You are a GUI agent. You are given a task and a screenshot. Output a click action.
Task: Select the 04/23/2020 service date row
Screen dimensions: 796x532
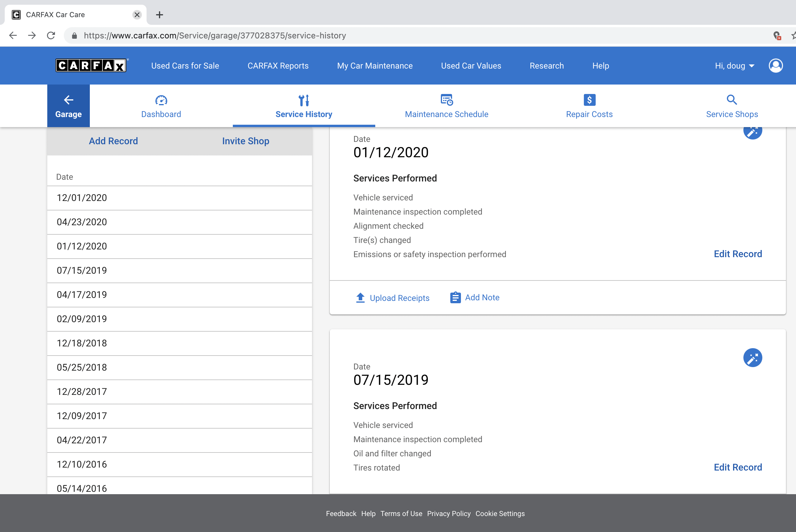coord(179,222)
